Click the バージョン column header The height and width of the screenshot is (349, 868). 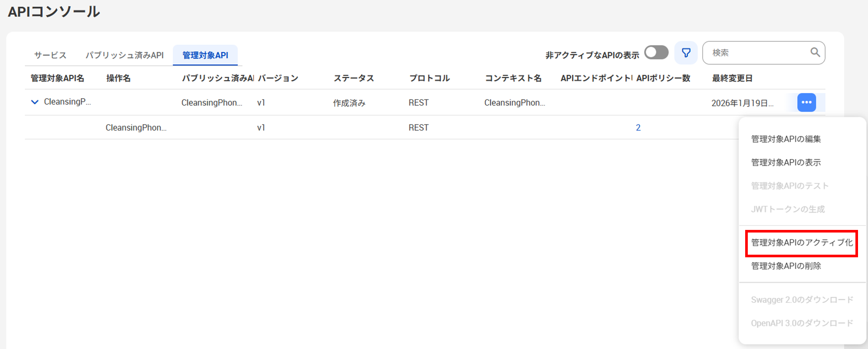[278, 78]
